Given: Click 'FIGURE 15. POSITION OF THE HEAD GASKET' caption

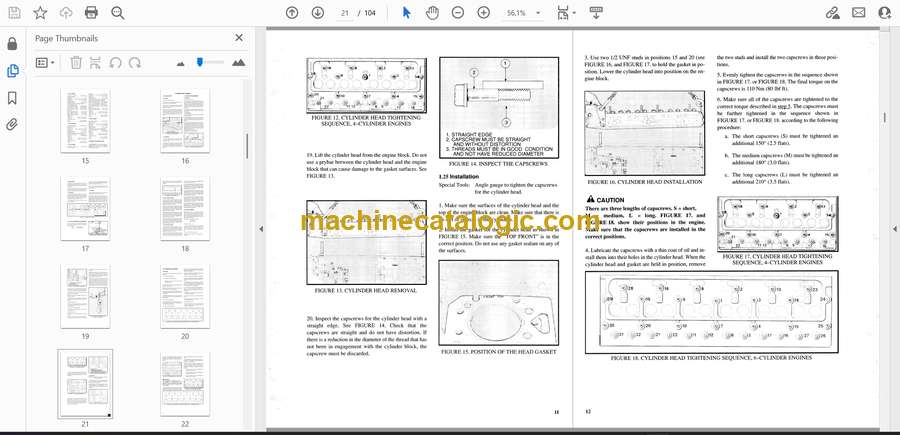Looking at the screenshot, I should pos(498,352).
